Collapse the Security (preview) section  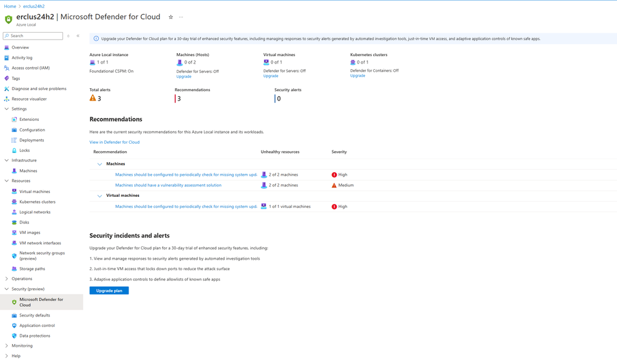click(6, 289)
